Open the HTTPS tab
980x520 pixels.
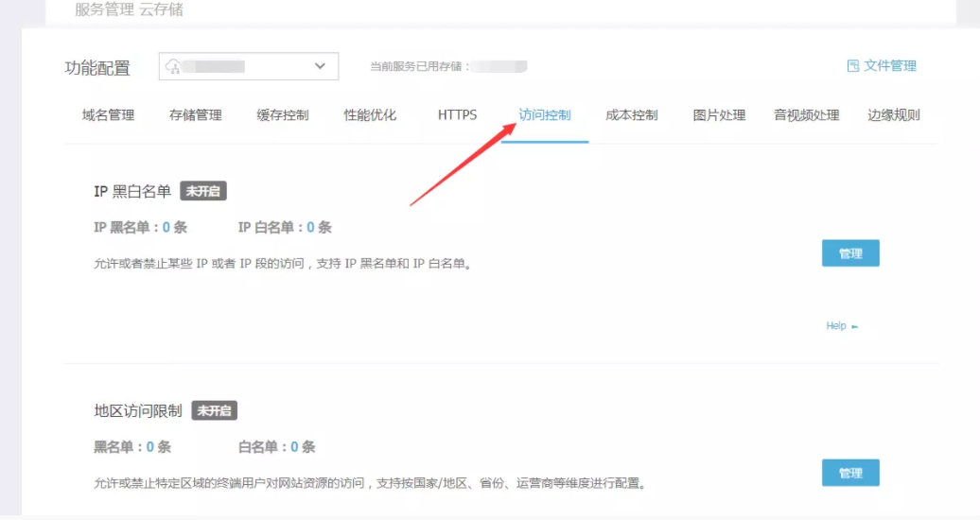pos(457,115)
